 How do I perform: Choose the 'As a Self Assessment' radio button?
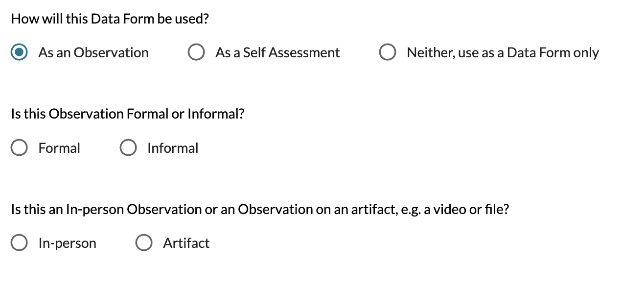196,53
